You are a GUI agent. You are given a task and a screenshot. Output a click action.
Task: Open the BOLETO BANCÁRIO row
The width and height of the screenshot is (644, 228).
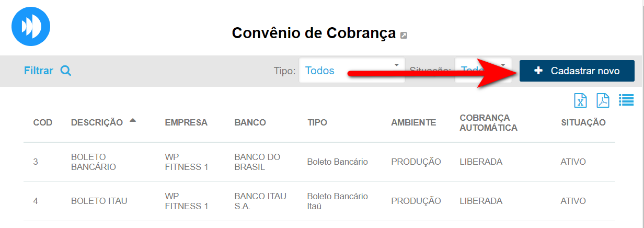click(93, 162)
